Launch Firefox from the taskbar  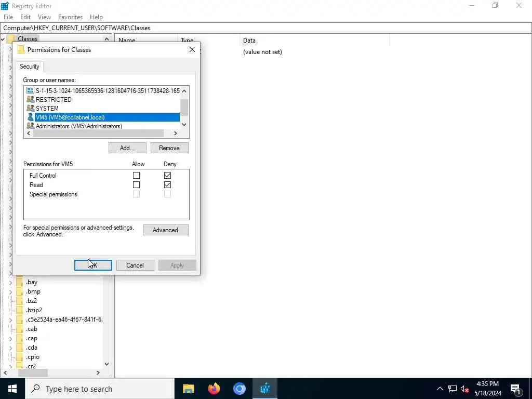(x=214, y=389)
